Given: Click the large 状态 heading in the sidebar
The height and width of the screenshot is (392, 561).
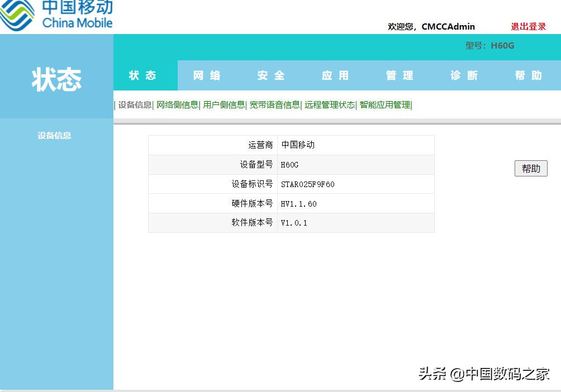Looking at the screenshot, I should (56, 79).
